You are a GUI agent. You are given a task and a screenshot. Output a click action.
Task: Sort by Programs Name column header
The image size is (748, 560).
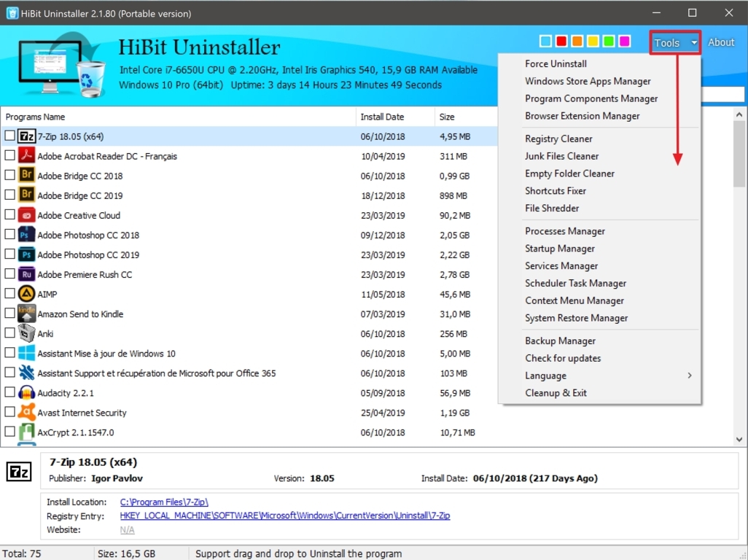click(178, 117)
